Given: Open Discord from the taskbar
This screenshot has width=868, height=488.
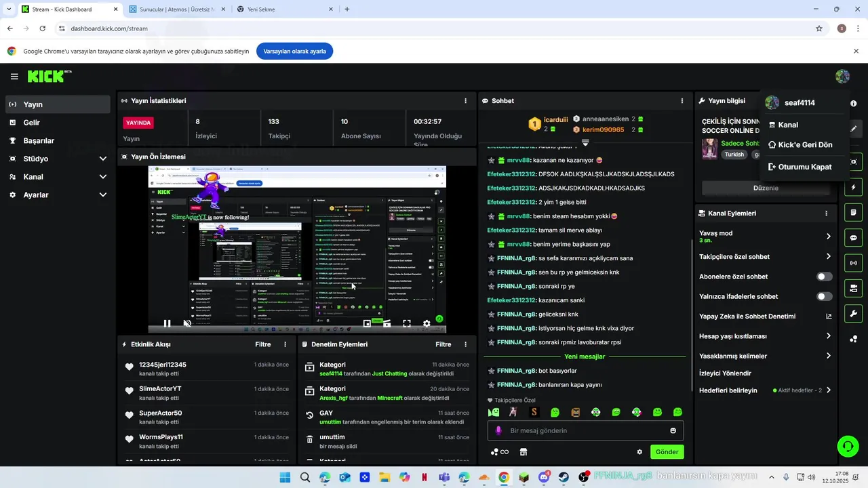Looking at the screenshot, I should click(543, 477).
